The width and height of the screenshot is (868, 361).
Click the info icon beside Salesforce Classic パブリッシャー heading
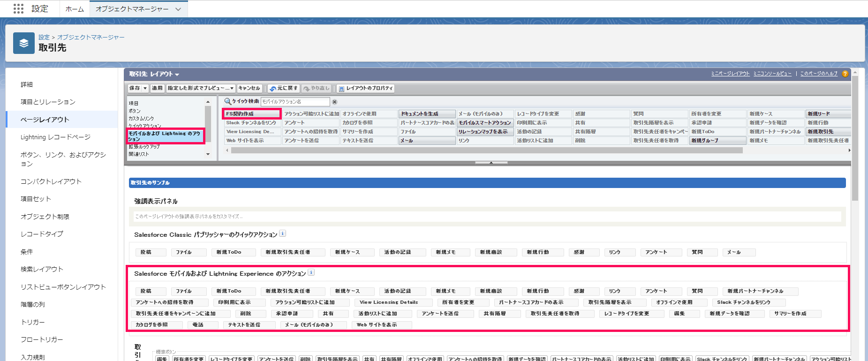(283, 233)
